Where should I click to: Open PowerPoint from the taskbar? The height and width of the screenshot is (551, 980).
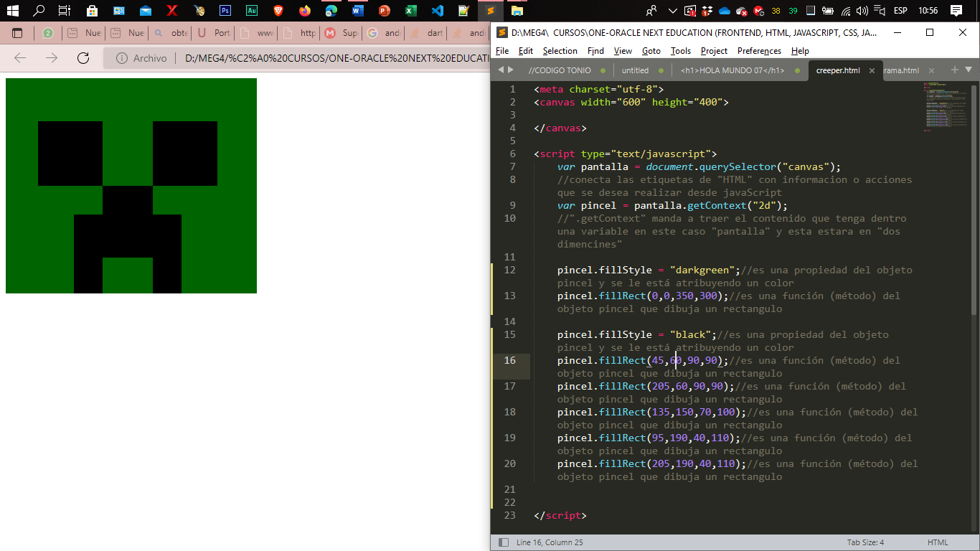384,11
